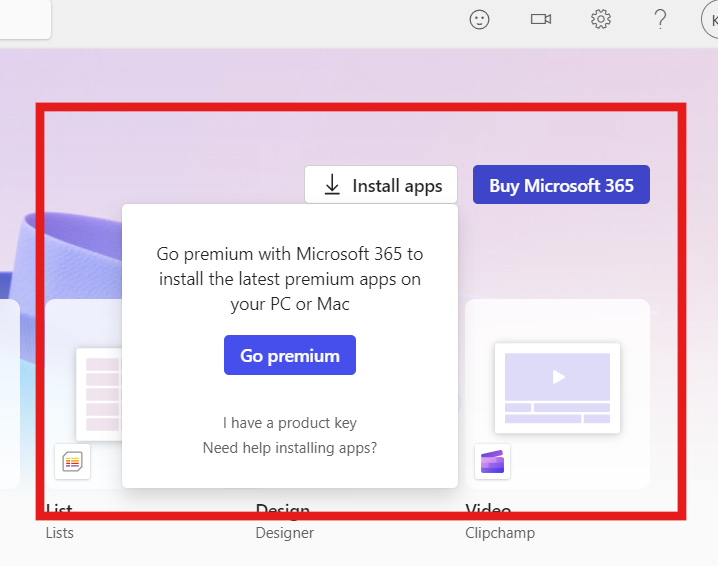Click the Lists app icon
Viewport: 718px width, 566px height.
coord(72,462)
